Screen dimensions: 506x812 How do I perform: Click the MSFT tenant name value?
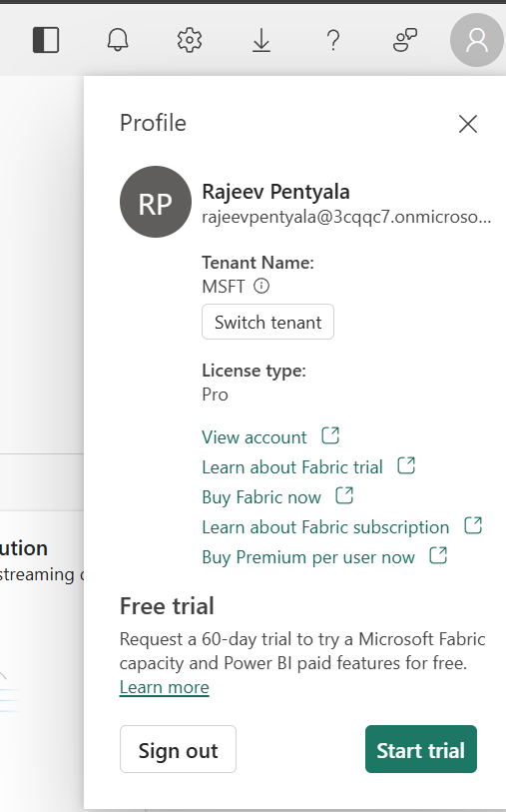[223, 287]
